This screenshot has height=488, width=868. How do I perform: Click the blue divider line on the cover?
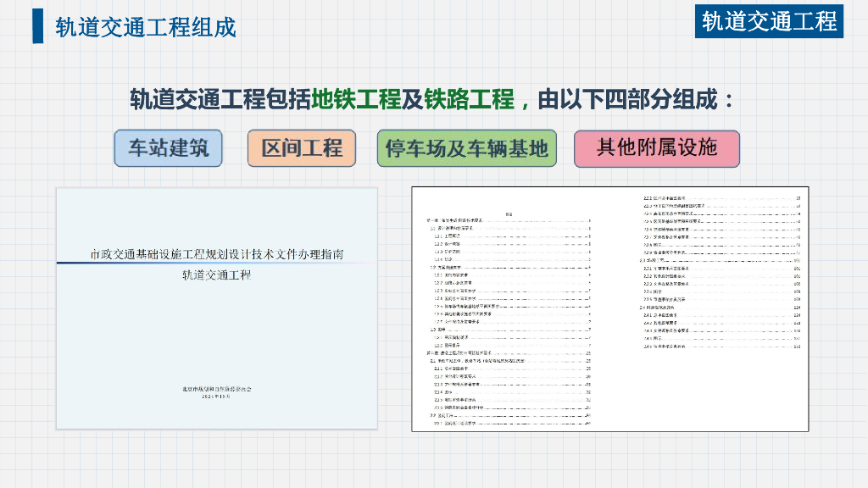(217, 263)
